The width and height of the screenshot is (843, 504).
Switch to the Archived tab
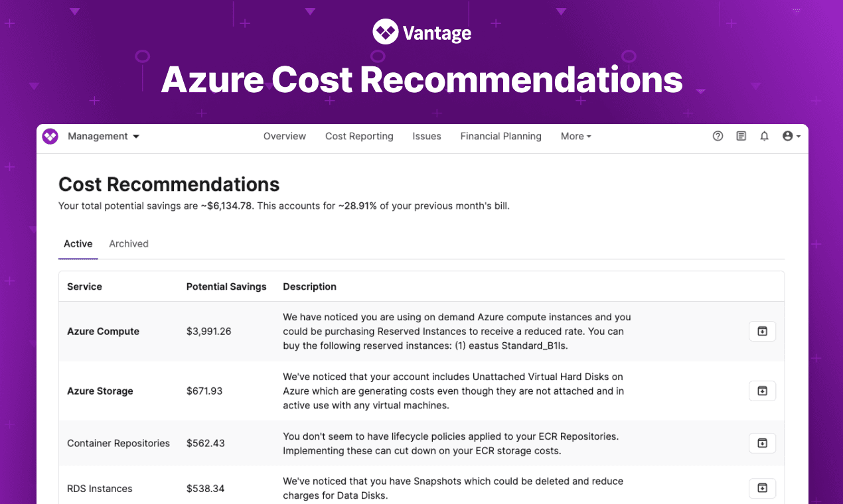[128, 243]
